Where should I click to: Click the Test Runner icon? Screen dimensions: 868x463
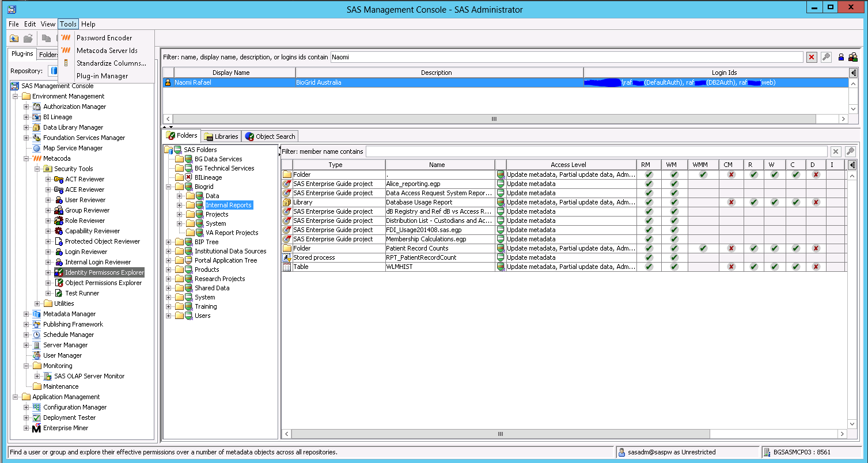point(58,293)
